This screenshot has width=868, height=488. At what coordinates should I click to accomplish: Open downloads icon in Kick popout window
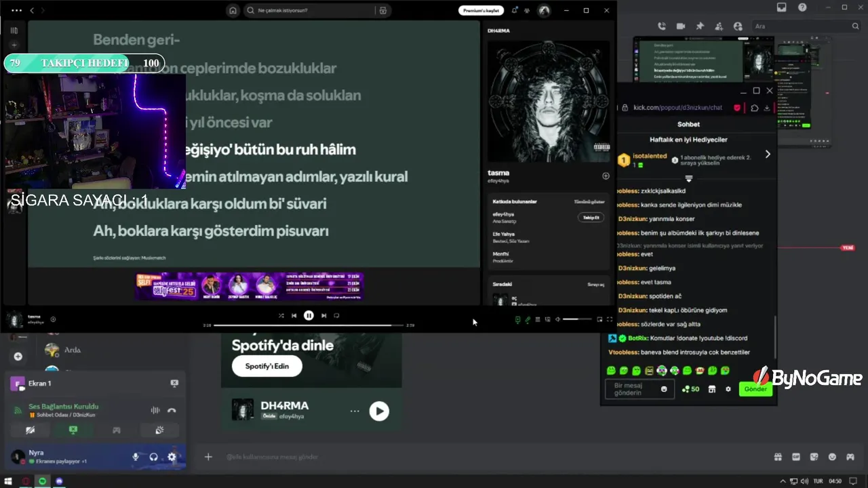click(767, 107)
